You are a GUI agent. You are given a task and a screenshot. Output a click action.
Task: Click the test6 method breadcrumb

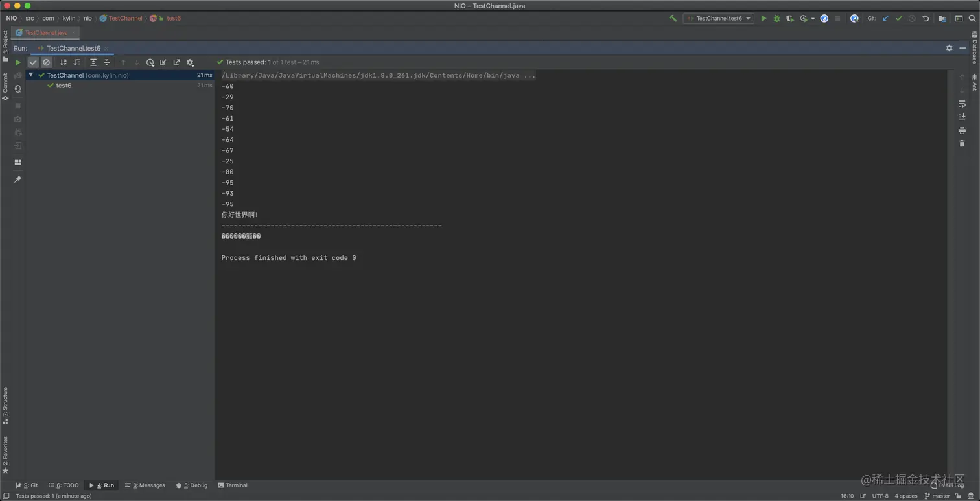coord(174,18)
